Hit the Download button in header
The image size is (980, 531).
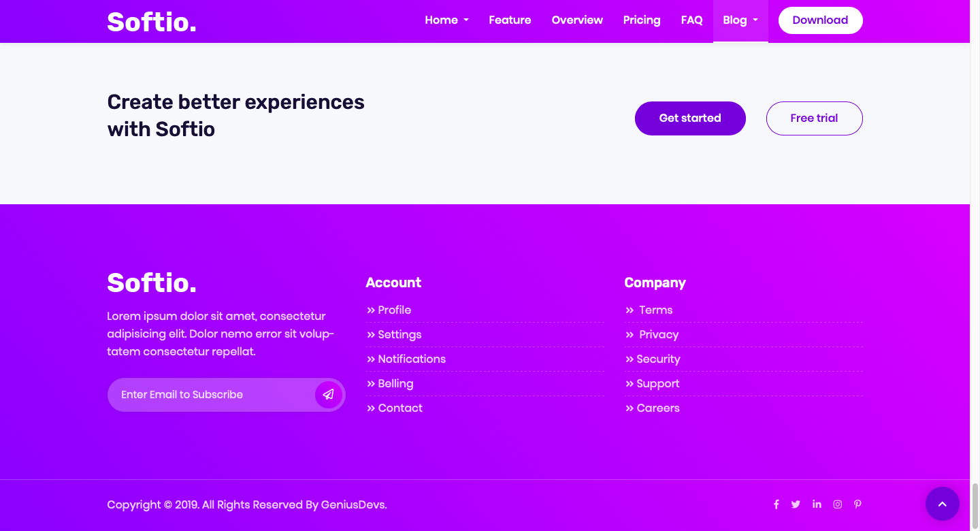(x=820, y=20)
